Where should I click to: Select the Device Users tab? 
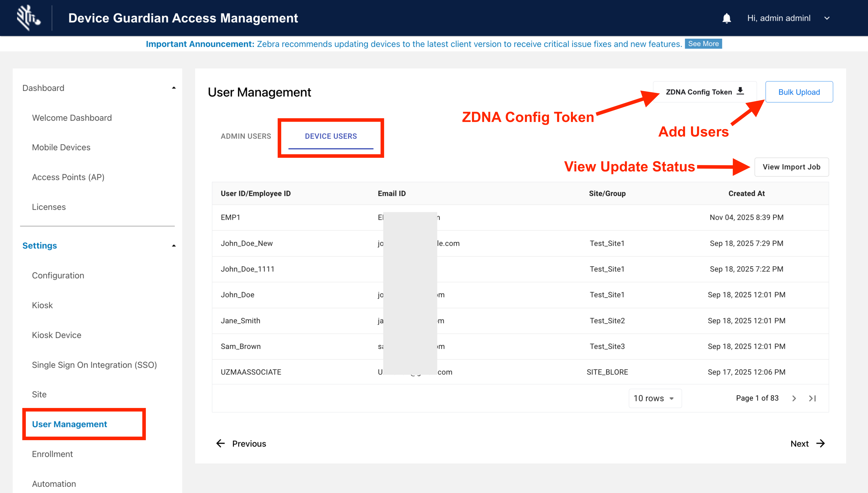point(331,136)
